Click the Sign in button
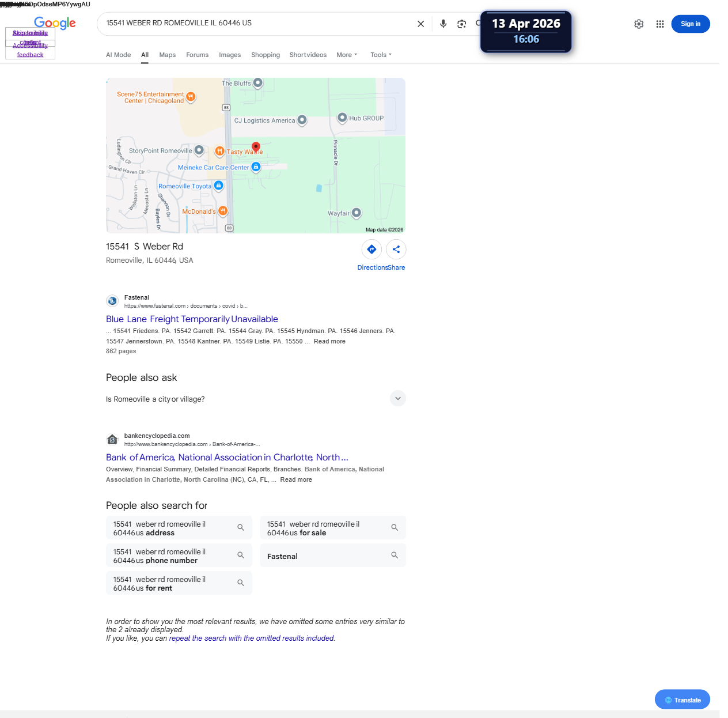Image resolution: width=728 pixels, height=718 pixels. (x=690, y=24)
